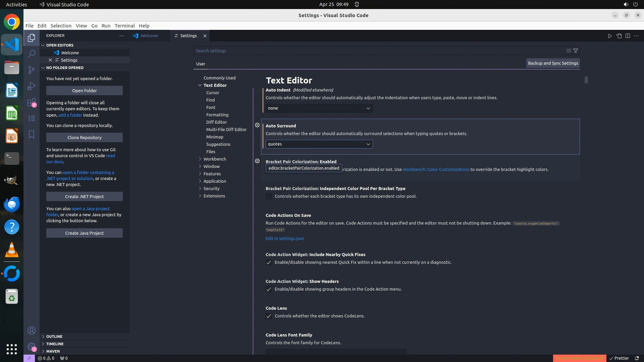Open the Terminal menu

124,26
